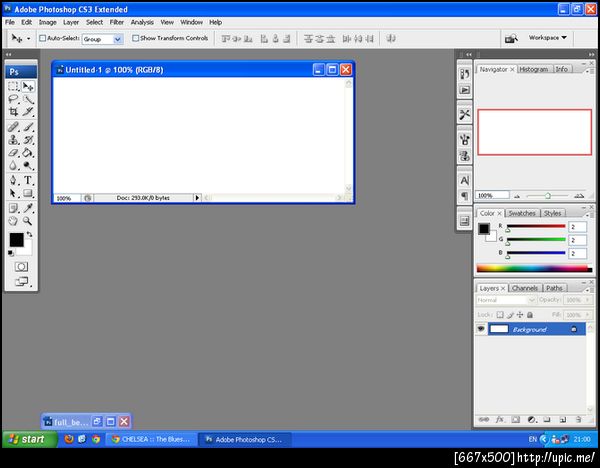The height and width of the screenshot is (468, 600).
Task: Switch to the Channels tab
Action: coord(525,288)
